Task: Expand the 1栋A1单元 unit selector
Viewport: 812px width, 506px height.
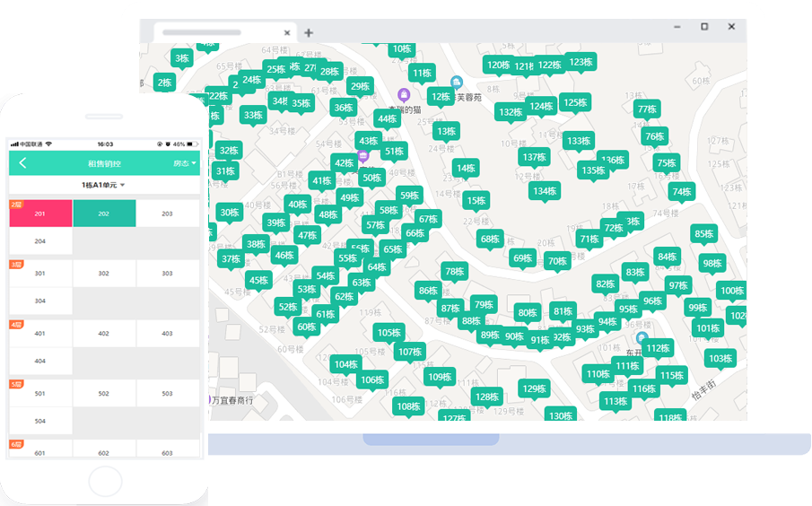Action: [x=103, y=185]
